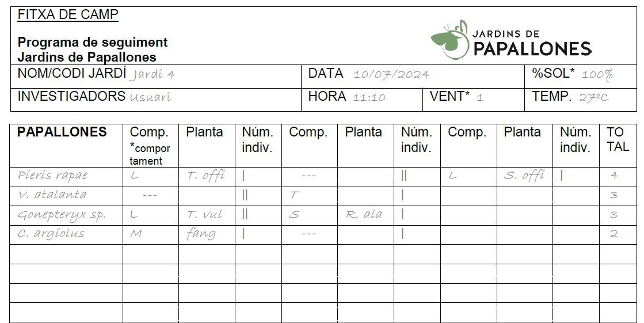Viewport: 644px width, 323px height.
Task: Click the S. offi plant cell
Action: (524, 177)
